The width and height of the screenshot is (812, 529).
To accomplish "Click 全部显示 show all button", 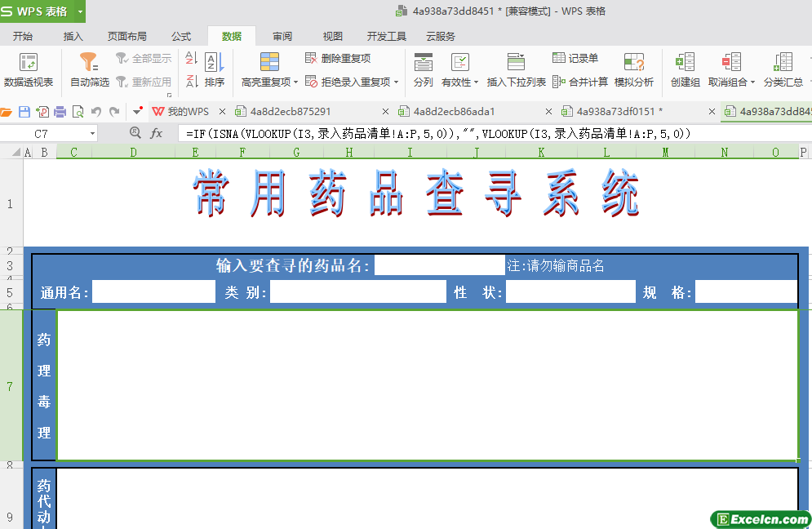I will 144,59.
